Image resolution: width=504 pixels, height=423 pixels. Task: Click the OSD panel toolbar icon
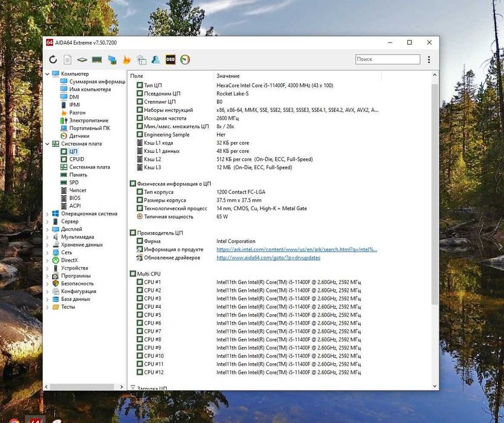(170, 60)
